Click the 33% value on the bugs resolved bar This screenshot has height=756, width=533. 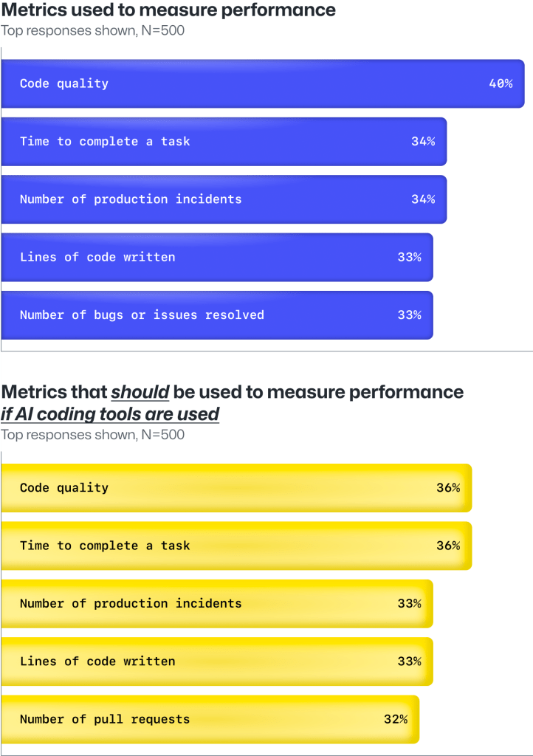409,315
